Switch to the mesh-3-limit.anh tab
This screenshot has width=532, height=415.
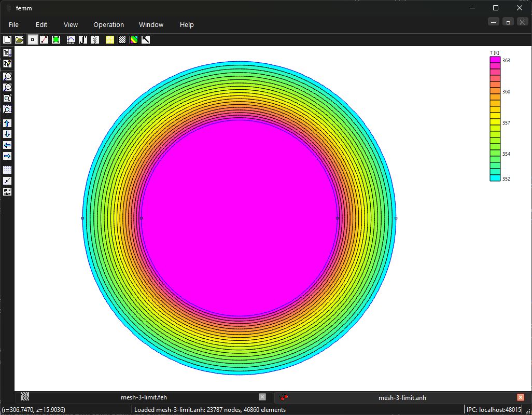point(402,397)
